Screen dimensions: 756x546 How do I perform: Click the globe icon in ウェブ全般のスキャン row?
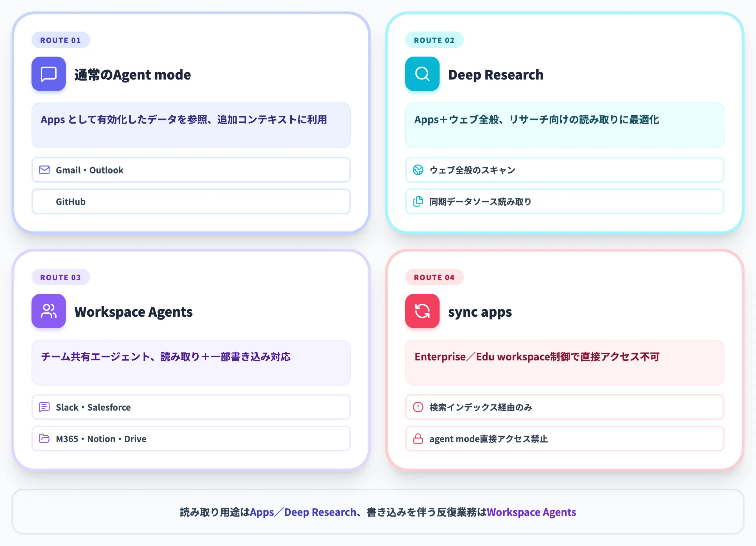pos(418,170)
